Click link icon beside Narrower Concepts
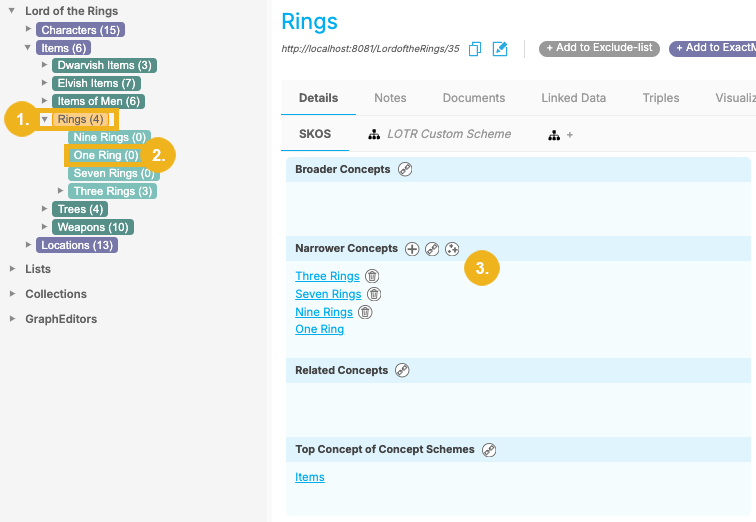 (x=432, y=248)
